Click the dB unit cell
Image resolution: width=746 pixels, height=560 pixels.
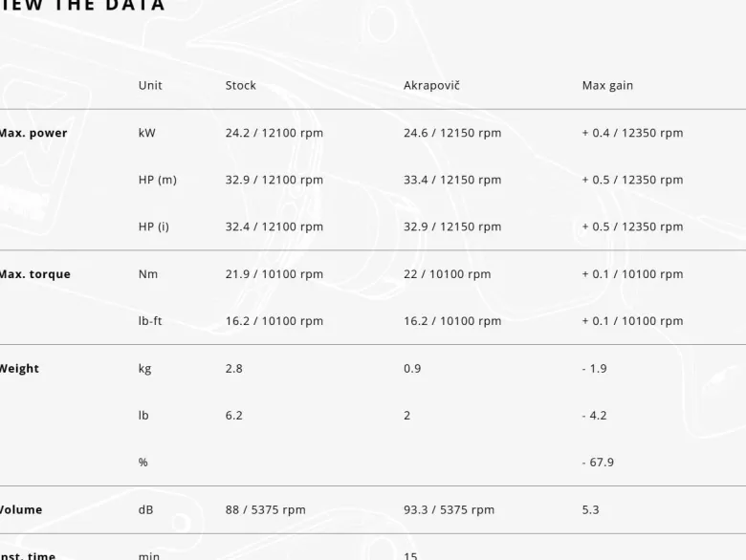tap(145, 509)
